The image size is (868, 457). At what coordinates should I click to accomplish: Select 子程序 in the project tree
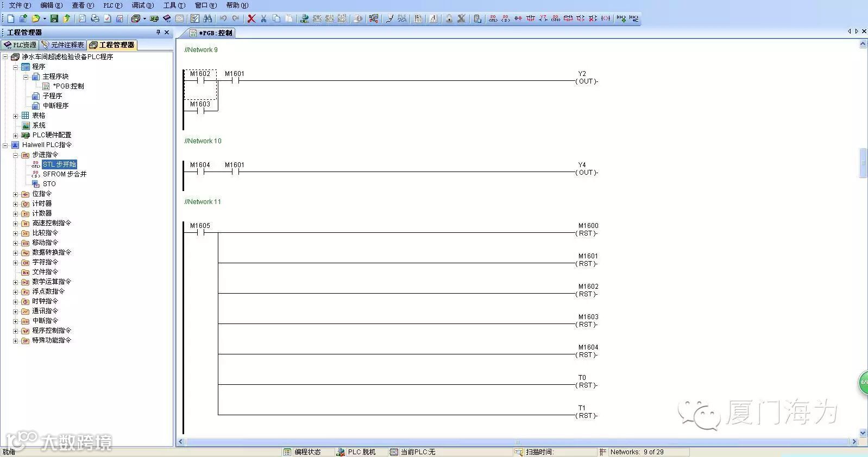[x=52, y=96]
